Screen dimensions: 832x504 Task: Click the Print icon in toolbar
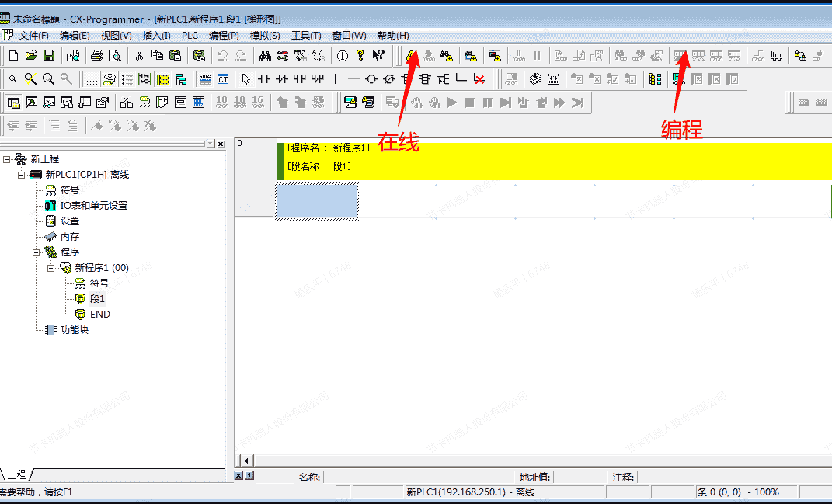coord(97,55)
